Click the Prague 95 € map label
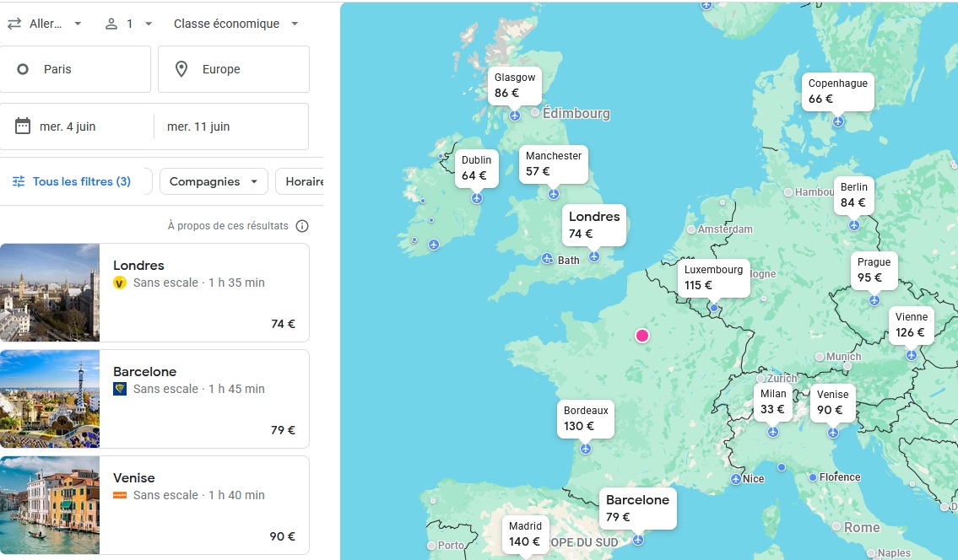The image size is (958, 560). point(874,270)
